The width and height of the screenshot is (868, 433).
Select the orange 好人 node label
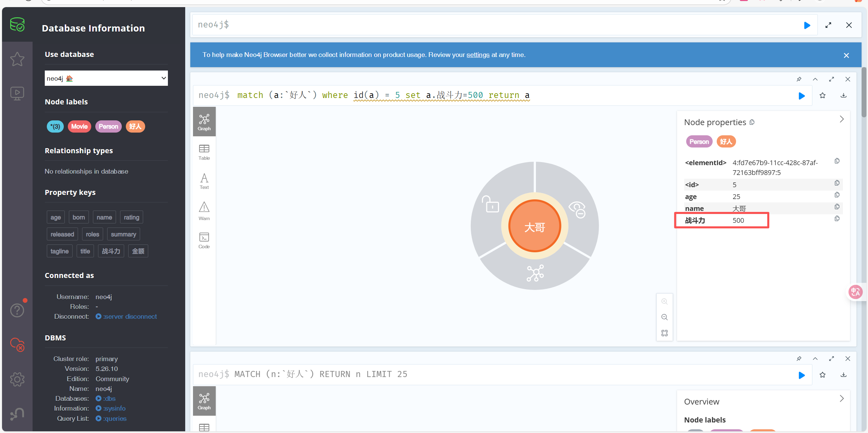(x=135, y=126)
